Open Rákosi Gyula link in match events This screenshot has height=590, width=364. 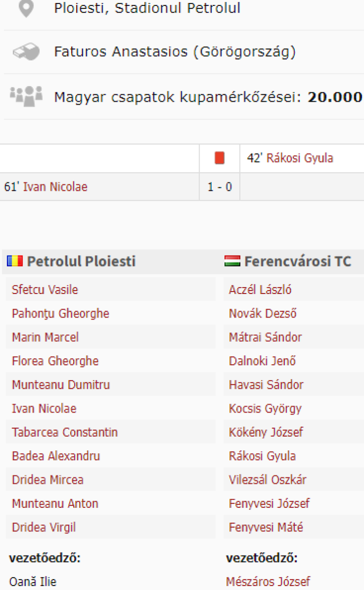click(300, 158)
